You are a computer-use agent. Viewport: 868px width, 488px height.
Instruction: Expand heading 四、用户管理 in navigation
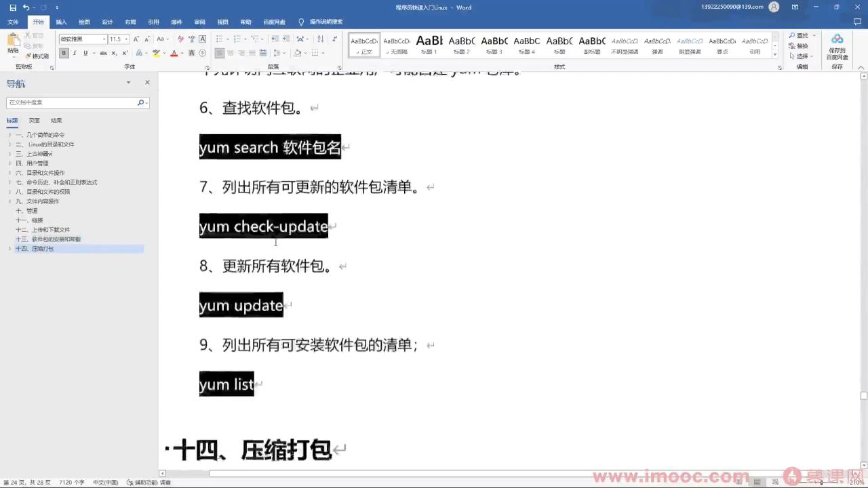click(9, 163)
